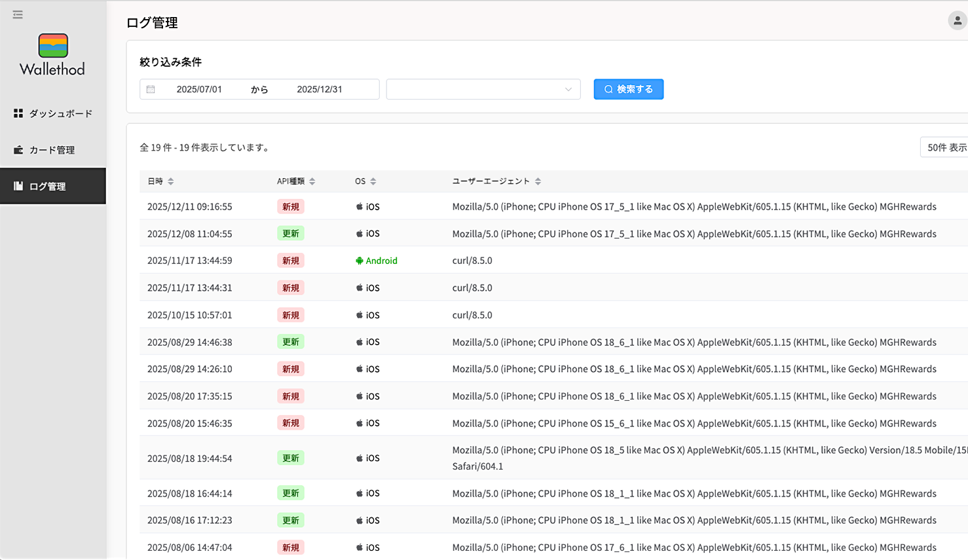Click the Wallethod logo
The width and height of the screenshot is (968, 560).
52,56
